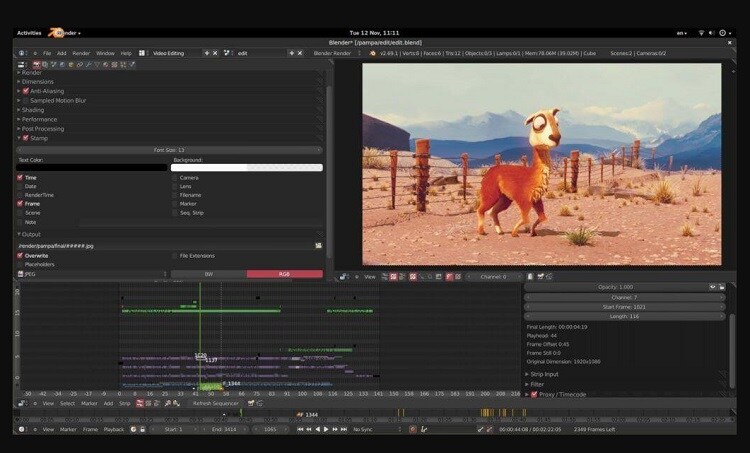Open the Strip menu in sequencer header
This screenshot has width=750, height=453.
tap(125, 403)
